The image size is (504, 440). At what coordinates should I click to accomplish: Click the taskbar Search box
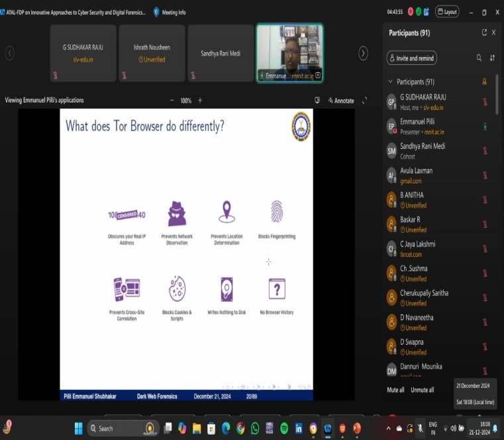(x=123, y=429)
